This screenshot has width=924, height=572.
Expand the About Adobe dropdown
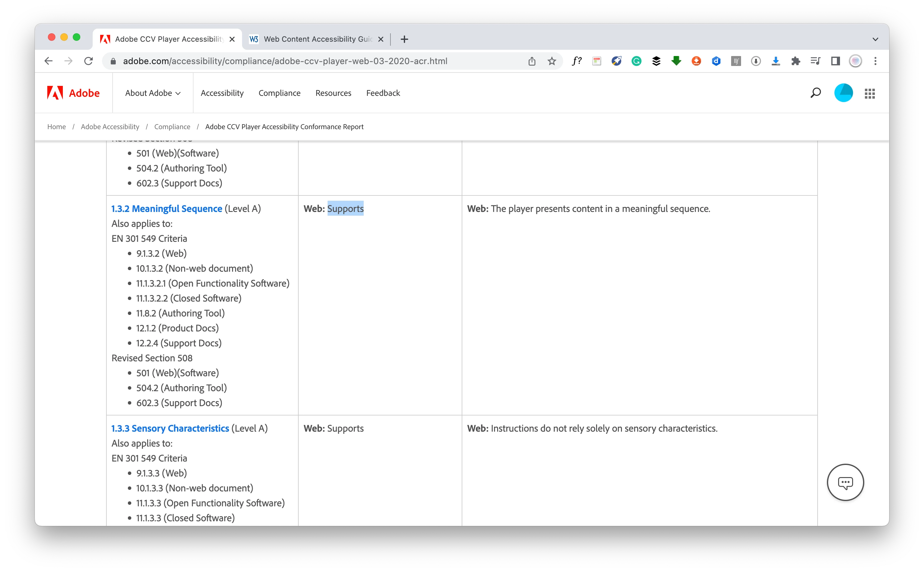[153, 93]
